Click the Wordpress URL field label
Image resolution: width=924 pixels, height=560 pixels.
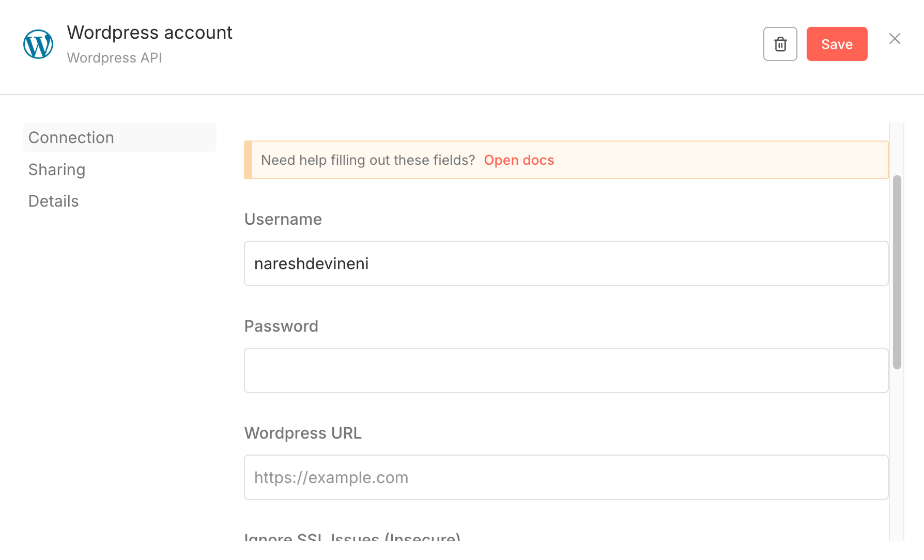click(x=303, y=433)
